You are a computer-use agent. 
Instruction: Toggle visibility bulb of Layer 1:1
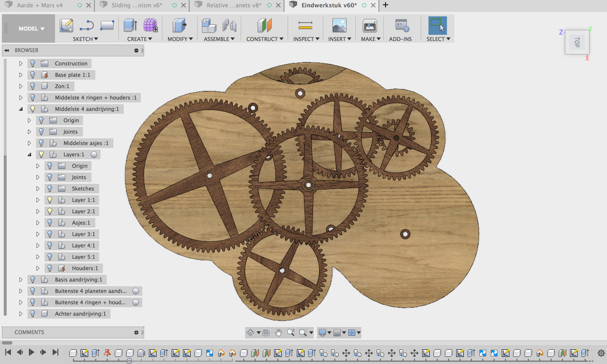click(50, 200)
